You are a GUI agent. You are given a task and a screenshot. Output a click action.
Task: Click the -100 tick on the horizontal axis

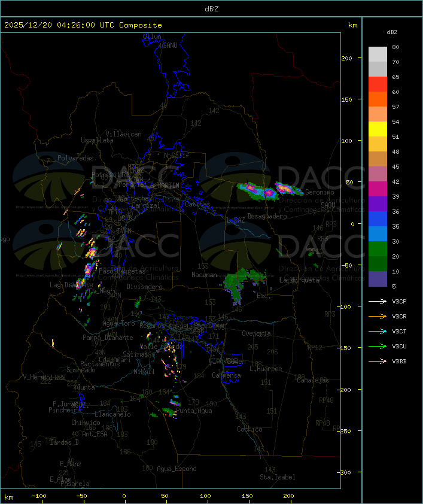click(x=39, y=496)
